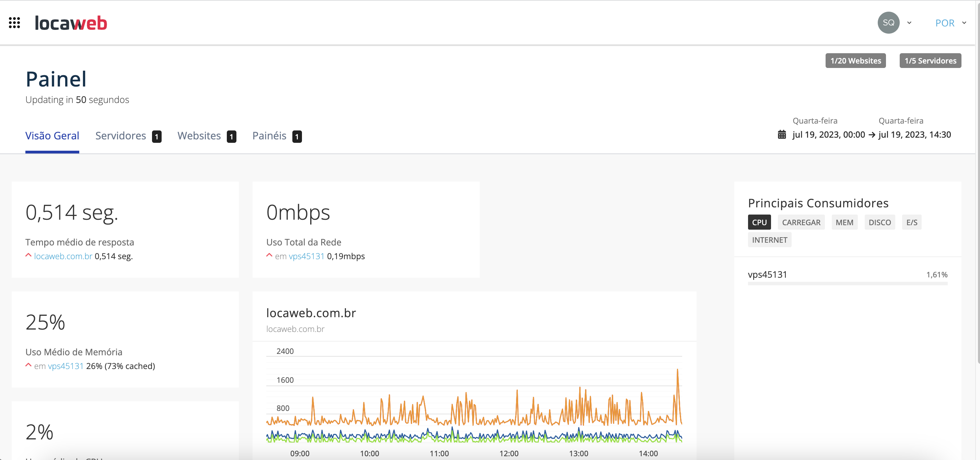
Task: Expand the user account dropdown arrow
Action: [909, 23]
